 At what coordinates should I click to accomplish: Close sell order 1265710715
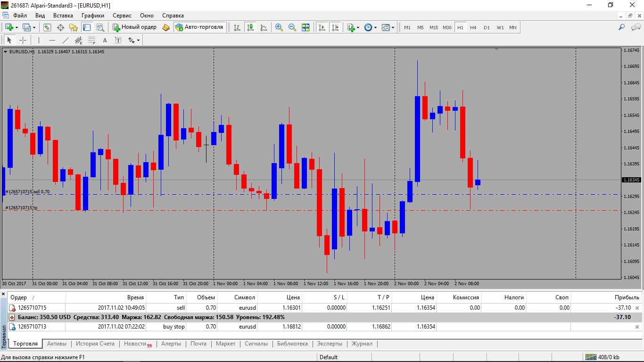point(637,308)
